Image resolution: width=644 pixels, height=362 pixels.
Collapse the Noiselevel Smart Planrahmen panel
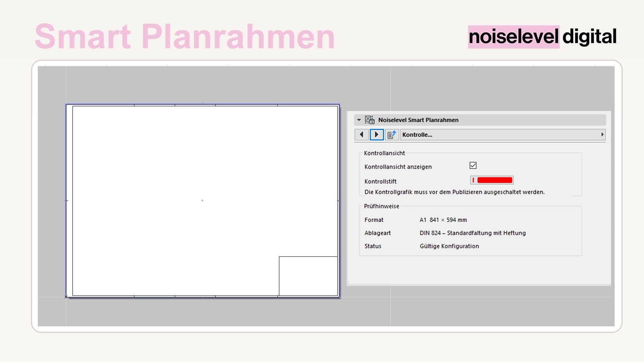tap(359, 120)
